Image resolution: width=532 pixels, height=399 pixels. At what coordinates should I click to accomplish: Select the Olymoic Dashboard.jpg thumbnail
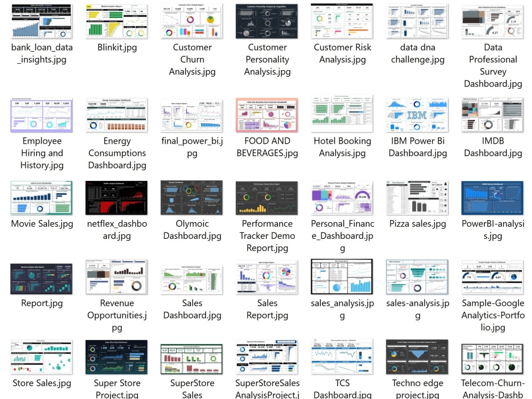pyautogui.click(x=192, y=198)
